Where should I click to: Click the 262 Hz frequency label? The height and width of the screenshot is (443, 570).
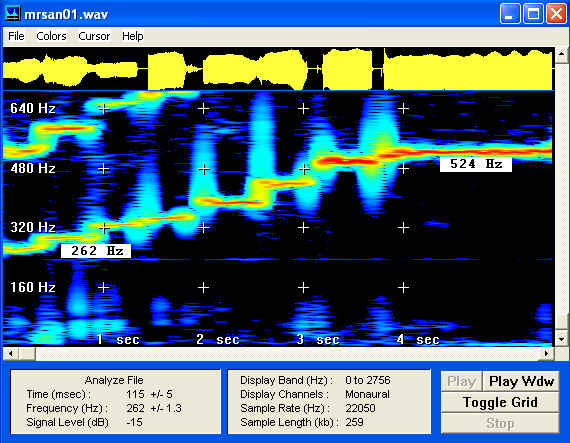(96, 251)
